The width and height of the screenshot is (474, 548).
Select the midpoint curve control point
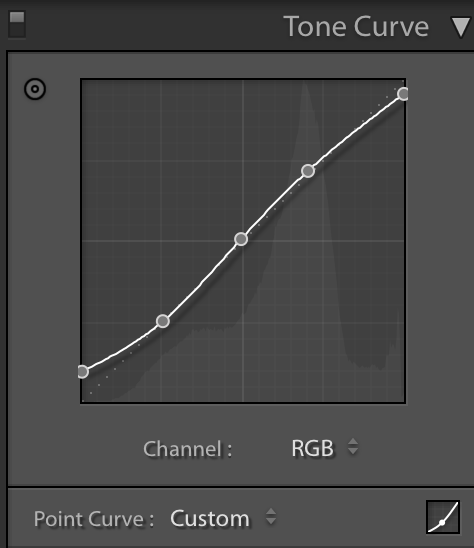click(241, 239)
